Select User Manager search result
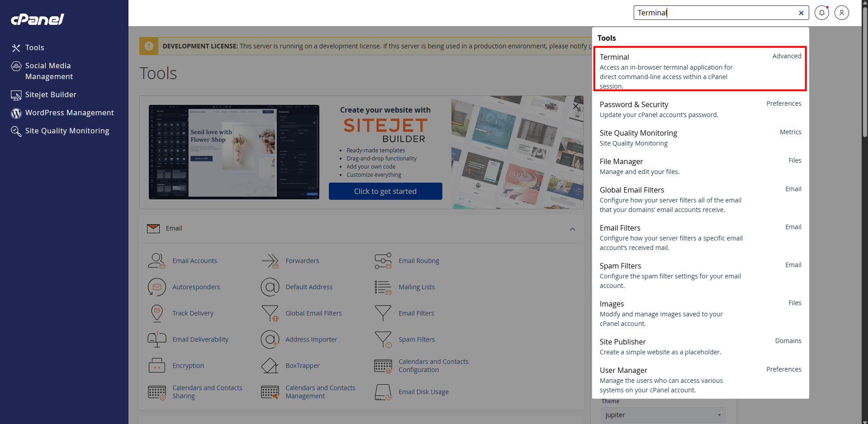Image resolution: width=868 pixels, height=424 pixels. (x=701, y=380)
